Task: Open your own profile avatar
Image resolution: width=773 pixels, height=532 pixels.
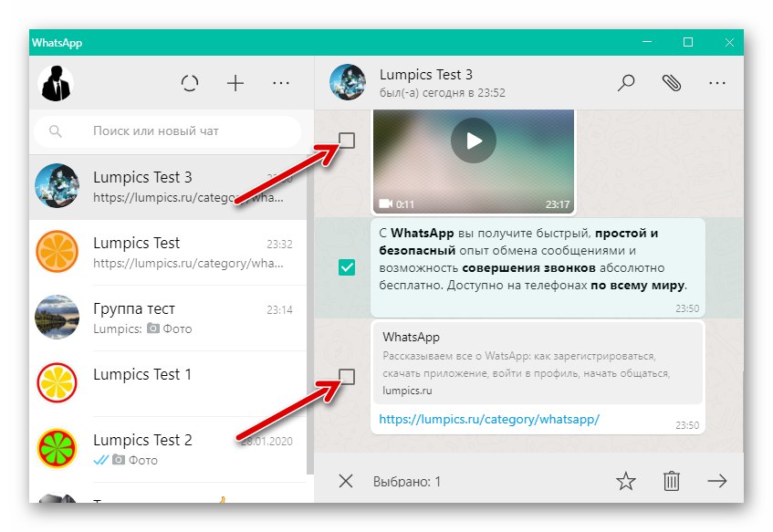Action: point(56,83)
